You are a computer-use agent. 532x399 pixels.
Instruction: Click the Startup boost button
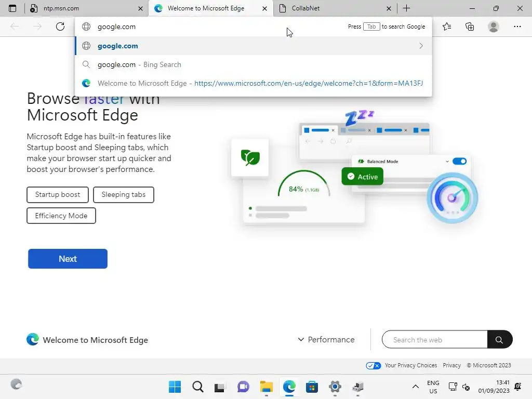58,195
